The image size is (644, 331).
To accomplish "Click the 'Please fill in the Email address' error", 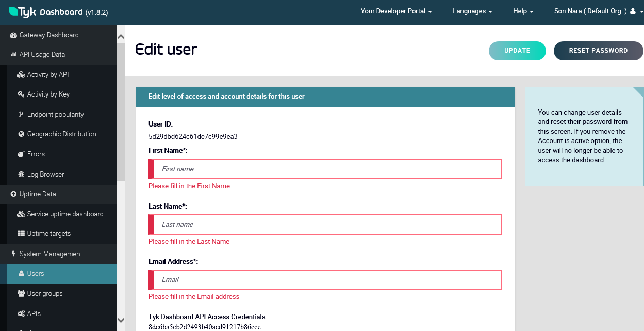I will coord(194,296).
